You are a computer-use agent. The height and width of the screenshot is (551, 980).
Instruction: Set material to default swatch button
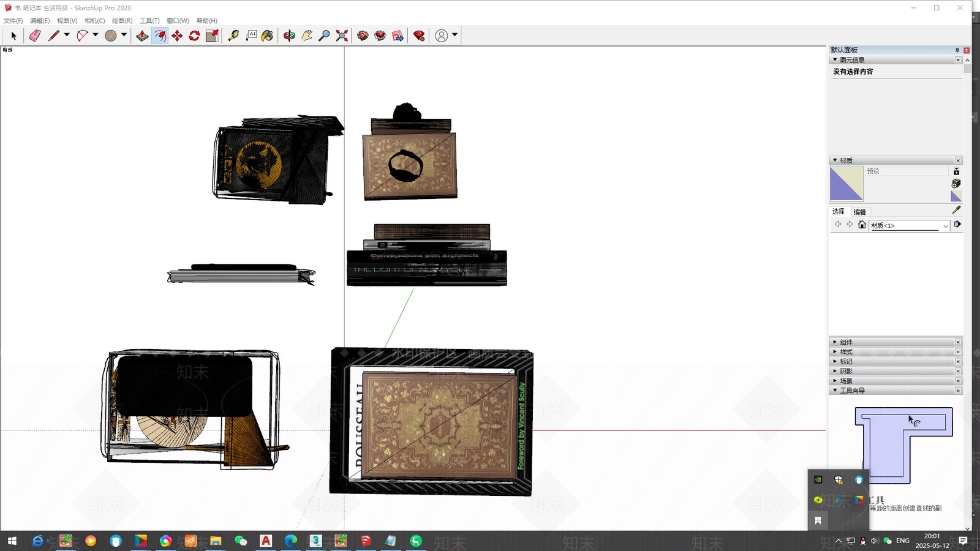tap(956, 196)
